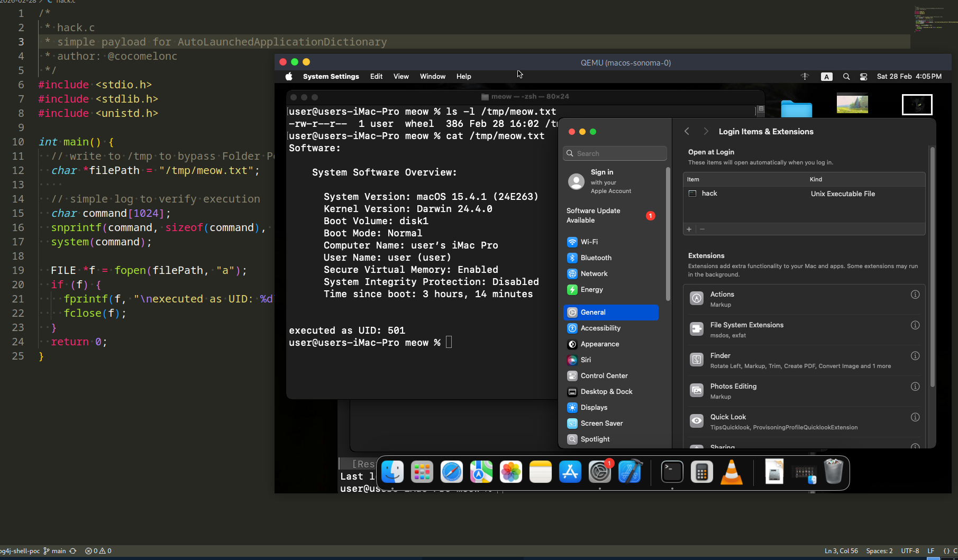The image size is (958, 560).
Task: Select Bluetooth in the settings sidebar
Action: (x=596, y=258)
